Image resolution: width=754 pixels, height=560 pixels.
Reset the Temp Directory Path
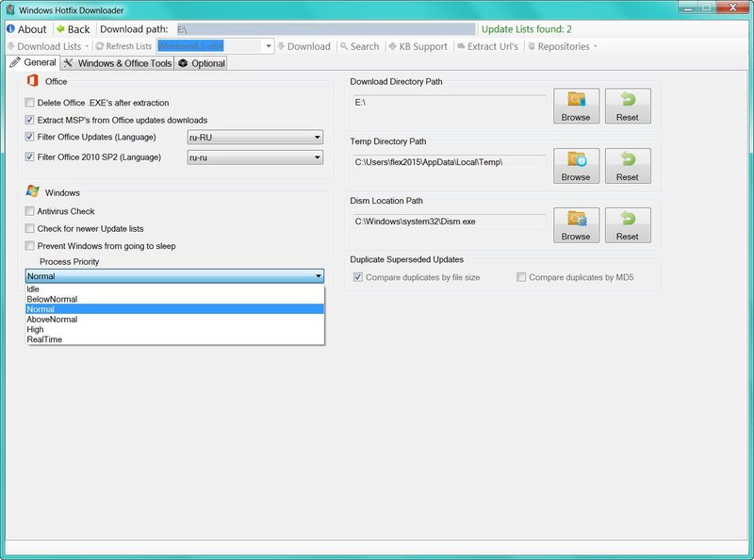coord(628,166)
